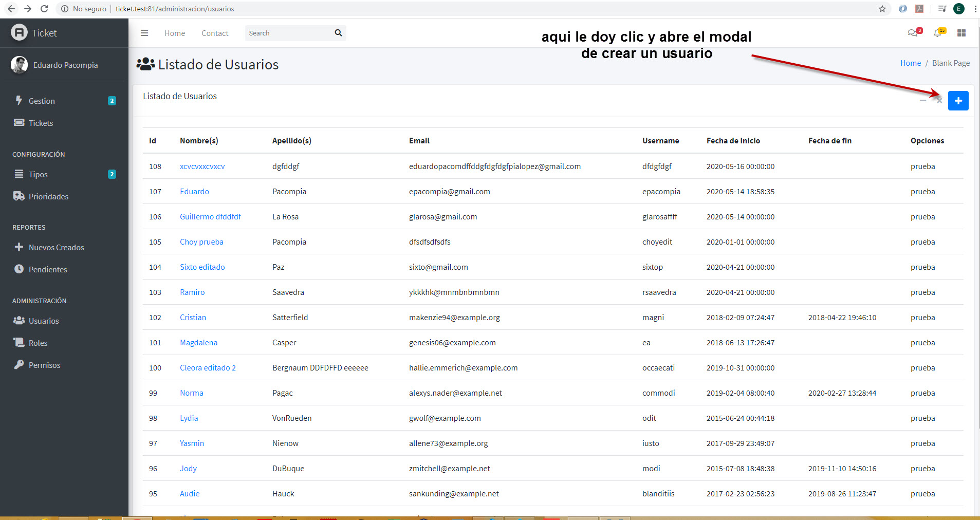The height and width of the screenshot is (520, 980).
Task: Click the blue plus add-user button
Action: pyautogui.click(x=958, y=101)
